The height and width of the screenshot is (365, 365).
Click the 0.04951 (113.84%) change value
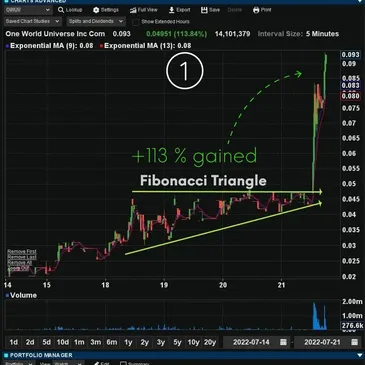pos(177,34)
